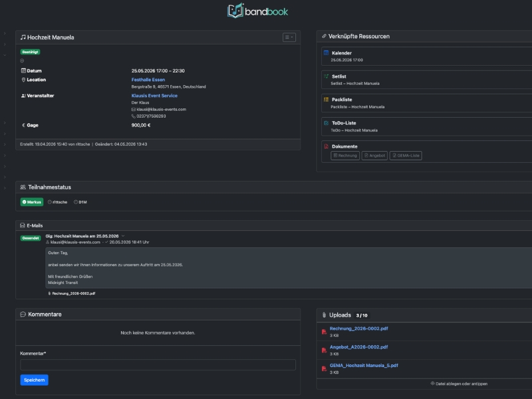Open the Packliste resource icon
Image resolution: width=532 pixels, height=399 pixels.
coord(326,99)
